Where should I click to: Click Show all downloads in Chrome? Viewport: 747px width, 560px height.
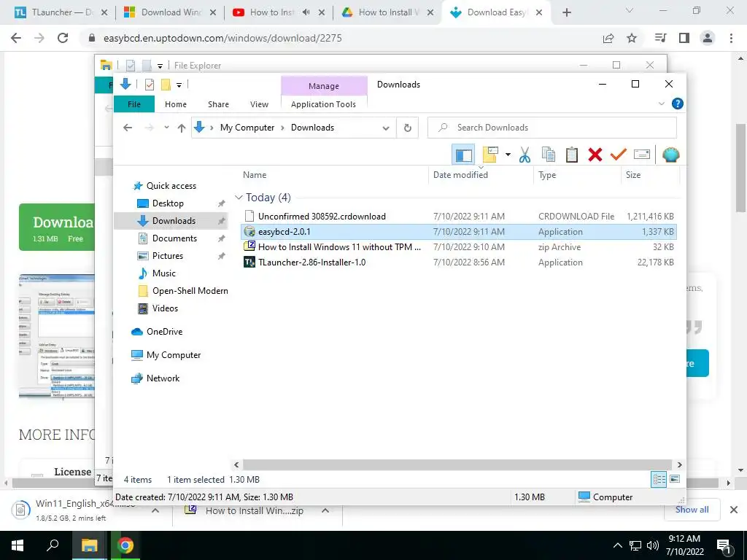click(692, 510)
